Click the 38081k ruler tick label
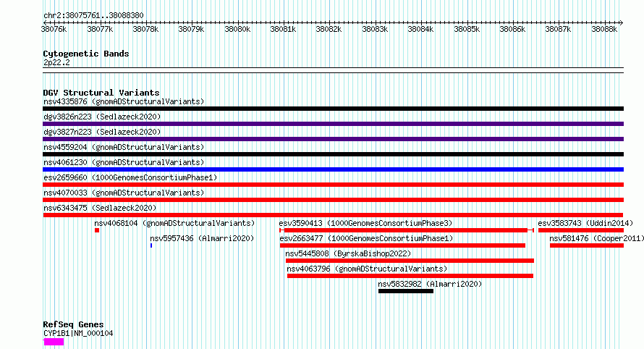 pyautogui.click(x=283, y=30)
